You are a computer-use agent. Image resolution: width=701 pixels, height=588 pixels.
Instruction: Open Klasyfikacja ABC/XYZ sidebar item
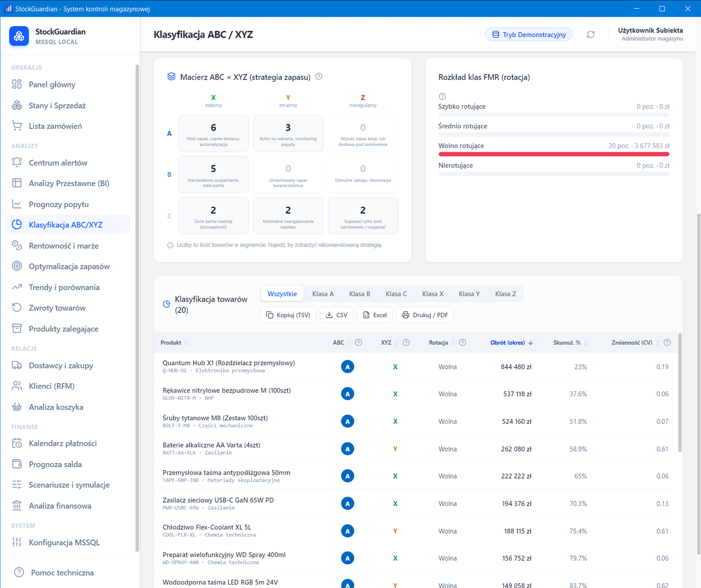click(68, 225)
